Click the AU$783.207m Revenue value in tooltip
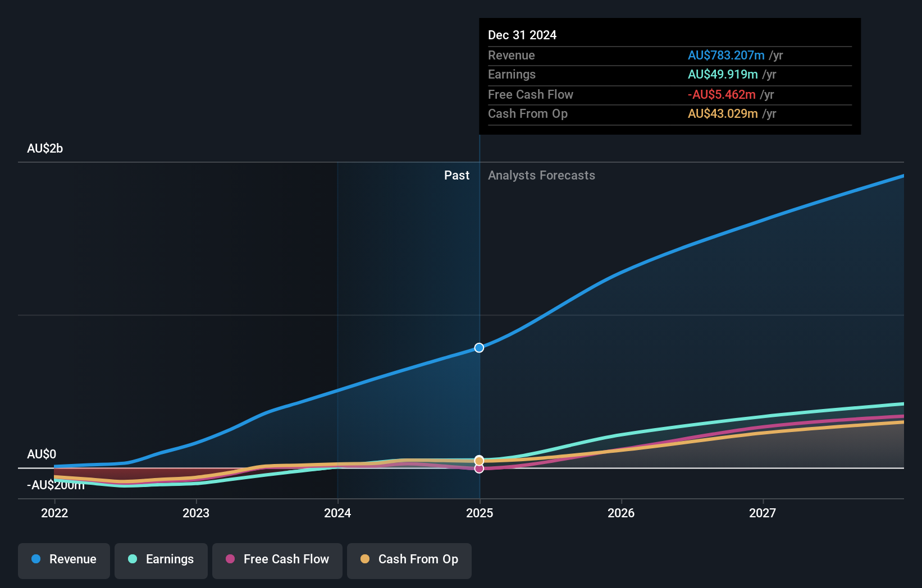The height and width of the screenshot is (588, 922). pos(726,56)
